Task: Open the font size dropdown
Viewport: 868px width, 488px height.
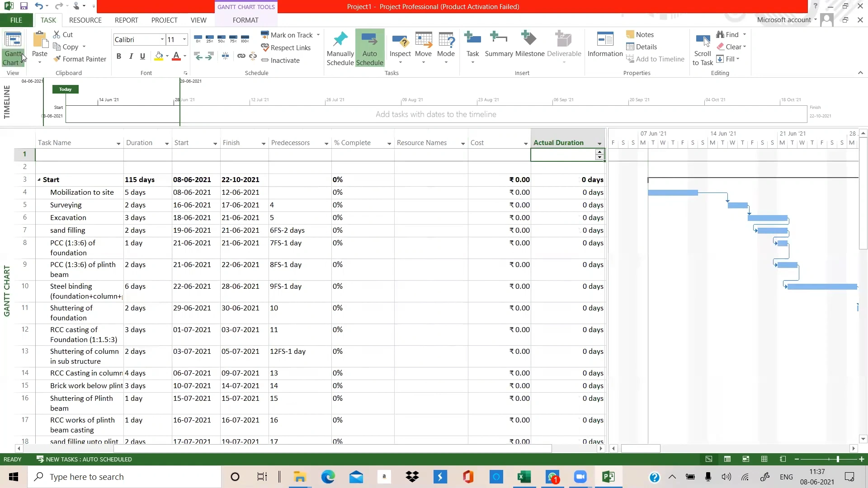Action: [184, 40]
